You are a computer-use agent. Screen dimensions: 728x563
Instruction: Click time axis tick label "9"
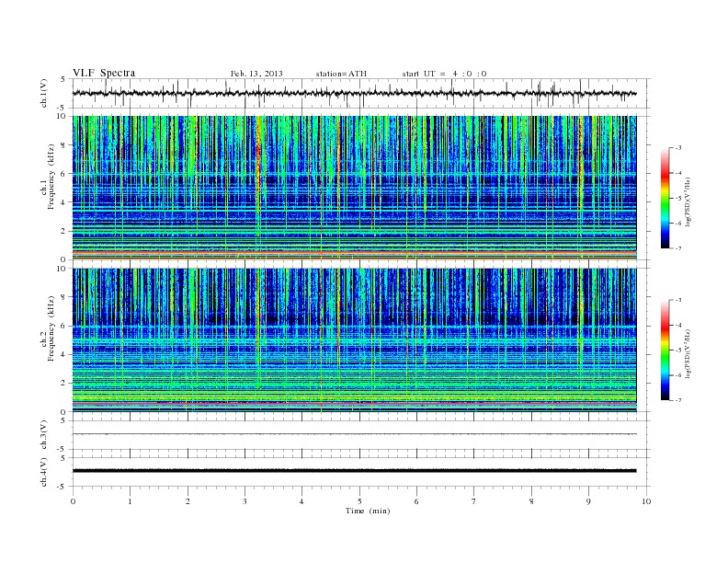(x=588, y=501)
